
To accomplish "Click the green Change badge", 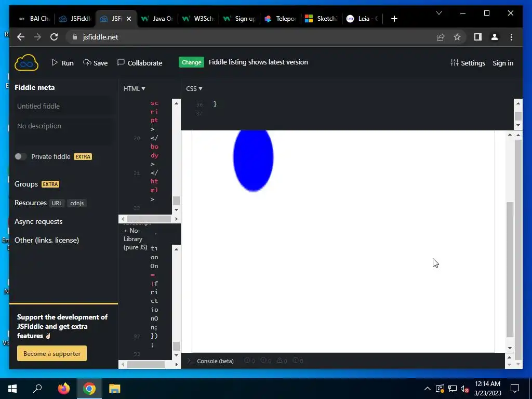I will coord(191,62).
